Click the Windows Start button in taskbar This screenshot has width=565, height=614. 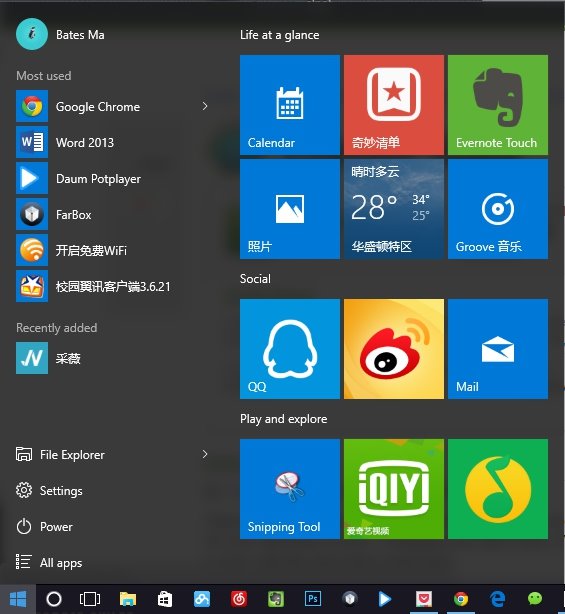(x=18, y=599)
